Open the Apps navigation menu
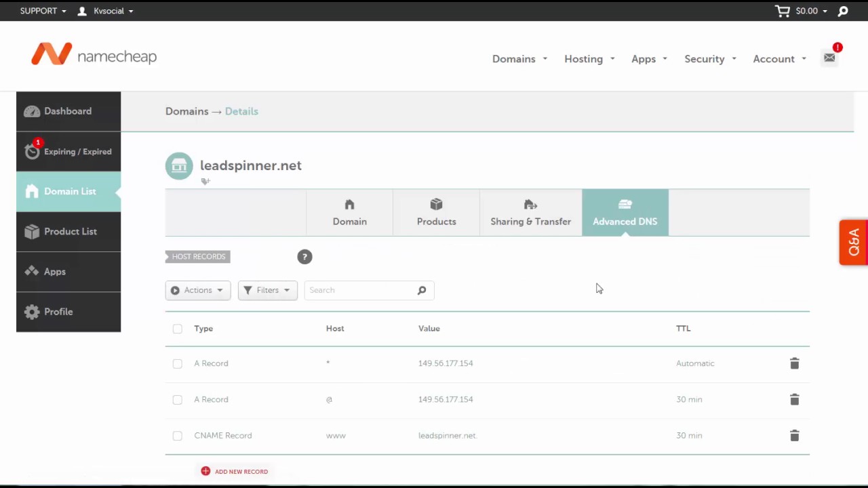868x488 pixels. click(649, 59)
